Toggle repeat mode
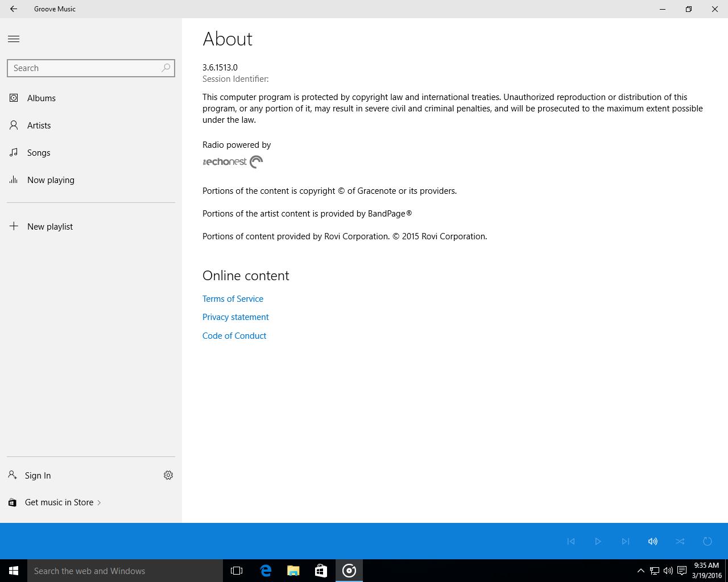This screenshot has width=728, height=582. click(708, 541)
